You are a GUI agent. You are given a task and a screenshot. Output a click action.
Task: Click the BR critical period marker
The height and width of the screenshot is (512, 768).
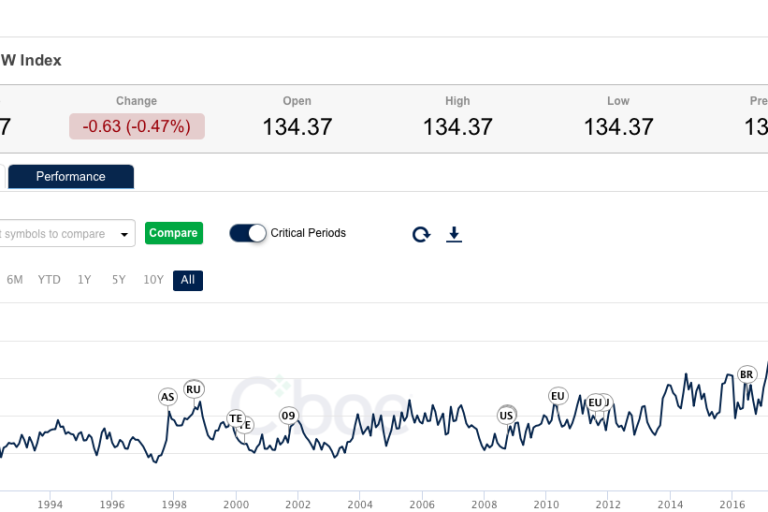pos(746,375)
